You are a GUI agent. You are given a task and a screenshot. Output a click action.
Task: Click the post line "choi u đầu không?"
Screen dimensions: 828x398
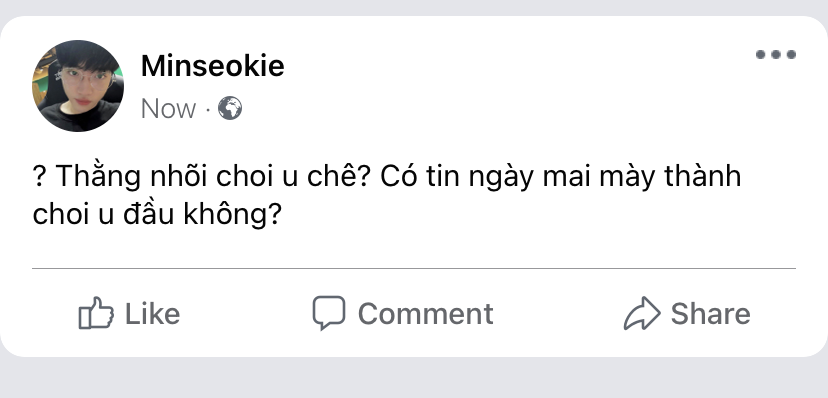coord(157,215)
